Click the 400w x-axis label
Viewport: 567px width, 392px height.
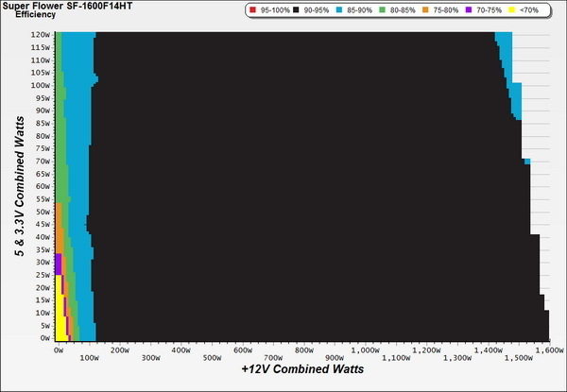180,350
